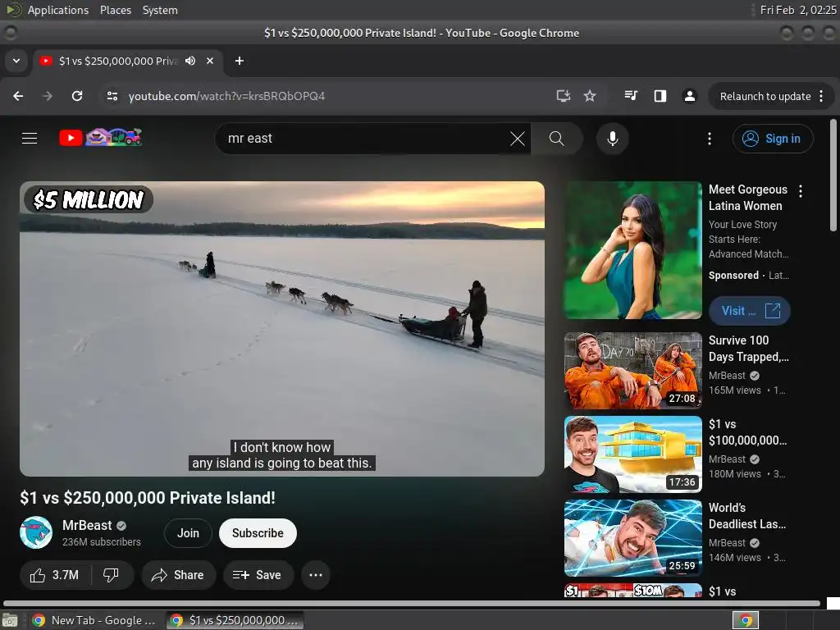Dislike the video
Image resolution: width=840 pixels, height=630 pixels.
pyautogui.click(x=111, y=575)
